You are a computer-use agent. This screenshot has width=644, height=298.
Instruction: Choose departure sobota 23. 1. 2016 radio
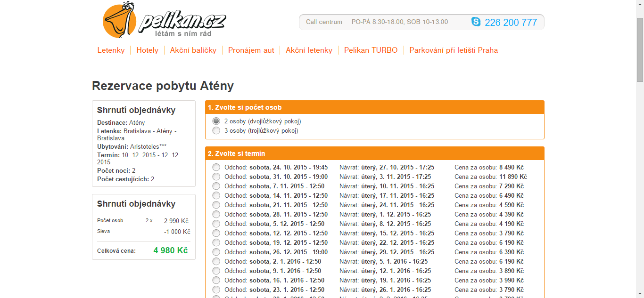click(216, 290)
